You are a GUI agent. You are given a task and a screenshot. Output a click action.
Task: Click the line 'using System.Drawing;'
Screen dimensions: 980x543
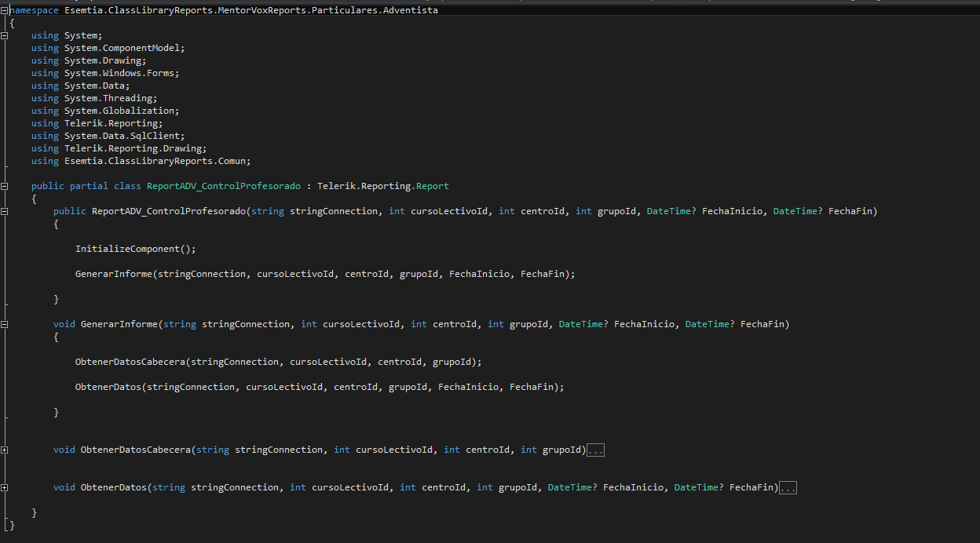(89, 60)
